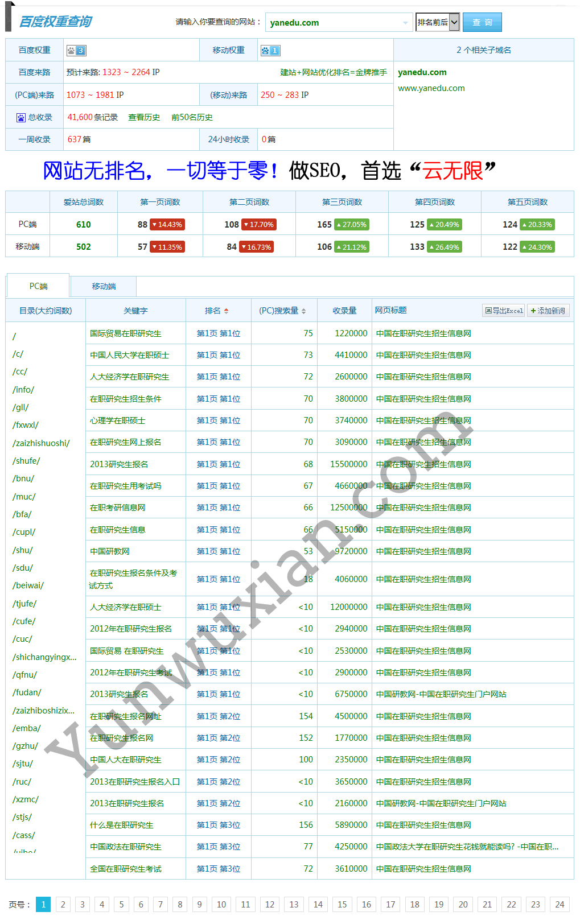The height and width of the screenshot is (924, 580).
Task: Switch to the PC端 tab
Action: [38, 286]
